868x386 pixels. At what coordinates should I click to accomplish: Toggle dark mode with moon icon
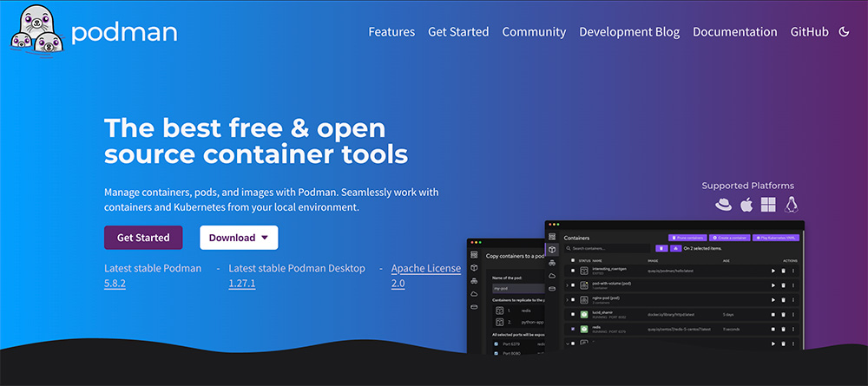[844, 32]
